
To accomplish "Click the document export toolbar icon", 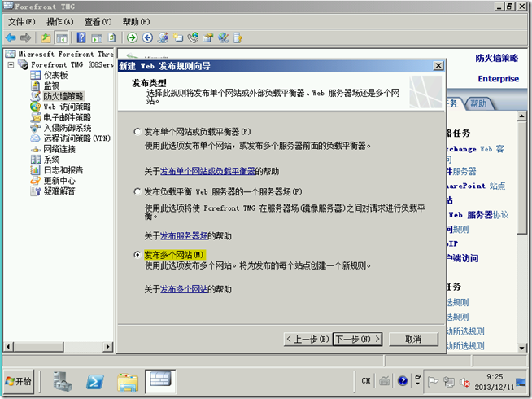I will (x=238, y=37).
